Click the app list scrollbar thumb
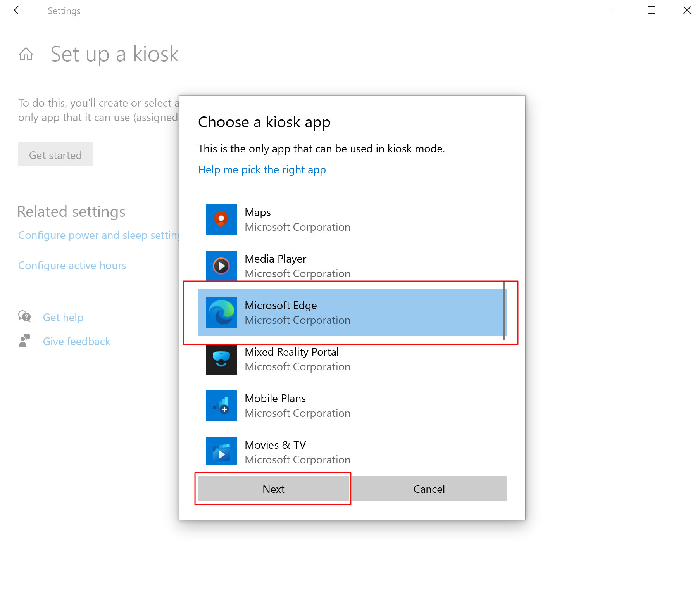Screen dimensions: 700x610 pyautogui.click(x=504, y=311)
